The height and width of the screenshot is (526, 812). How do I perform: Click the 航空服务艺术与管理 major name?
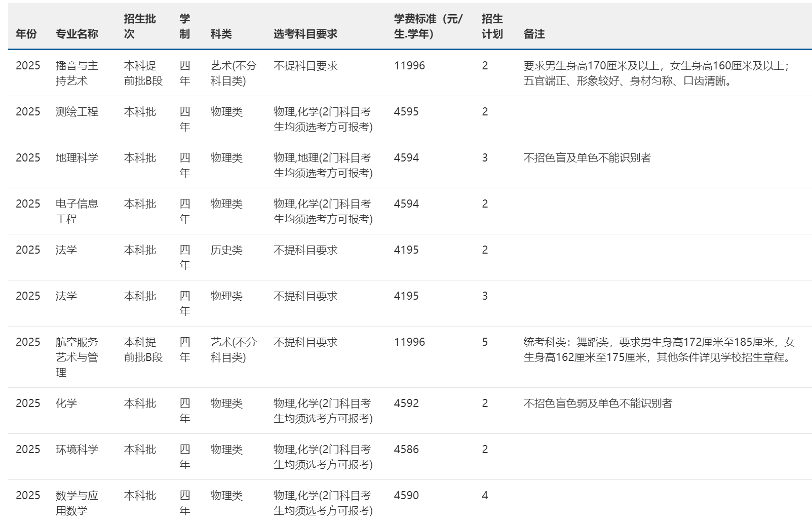[x=76, y=357]
